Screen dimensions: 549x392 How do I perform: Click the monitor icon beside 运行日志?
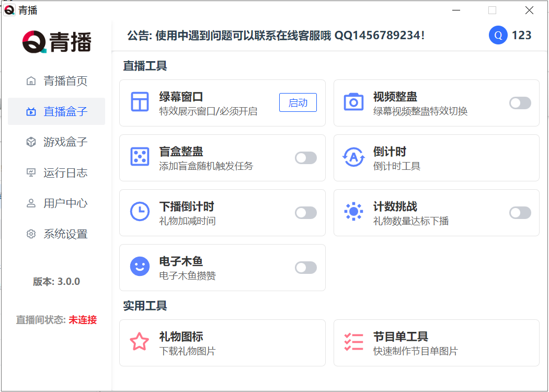click(x=31, y=172)
